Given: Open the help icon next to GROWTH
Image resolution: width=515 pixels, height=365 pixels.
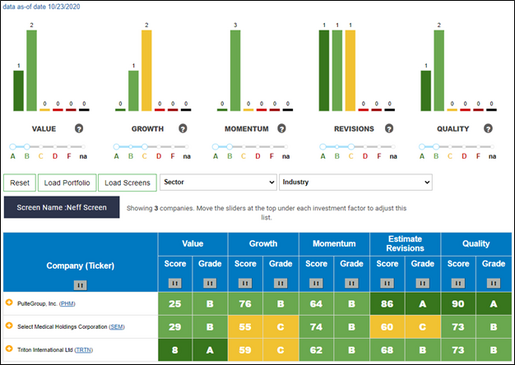Looking at the screenshot, I should (x=183, y=128).
